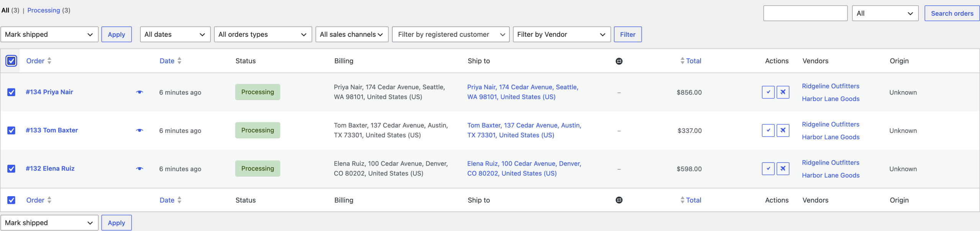
Task: Click the notes icon in the table footer
Action: (619, 200)
